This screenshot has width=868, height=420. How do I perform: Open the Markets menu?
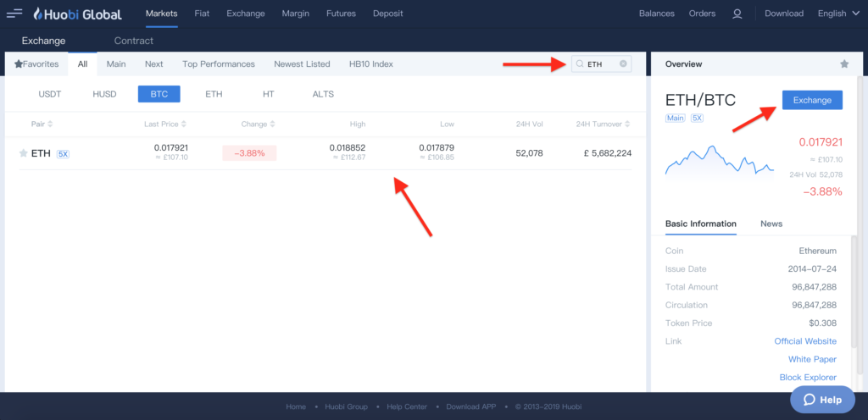tap(162, 14)
